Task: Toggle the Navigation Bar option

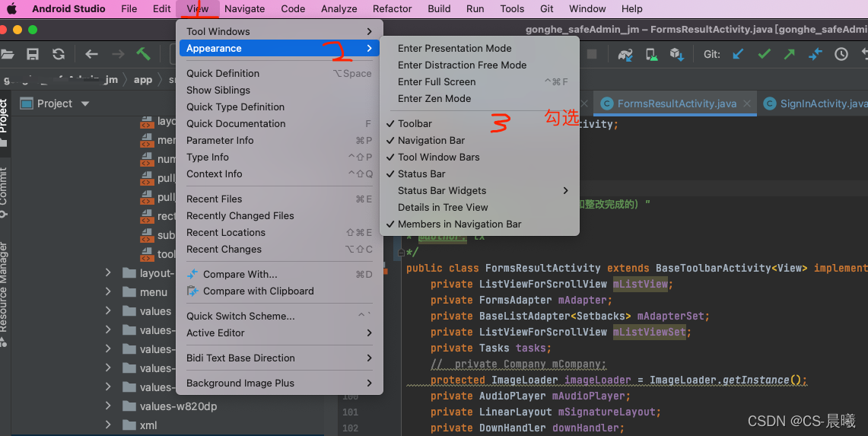Action: [x=479, y=140]
